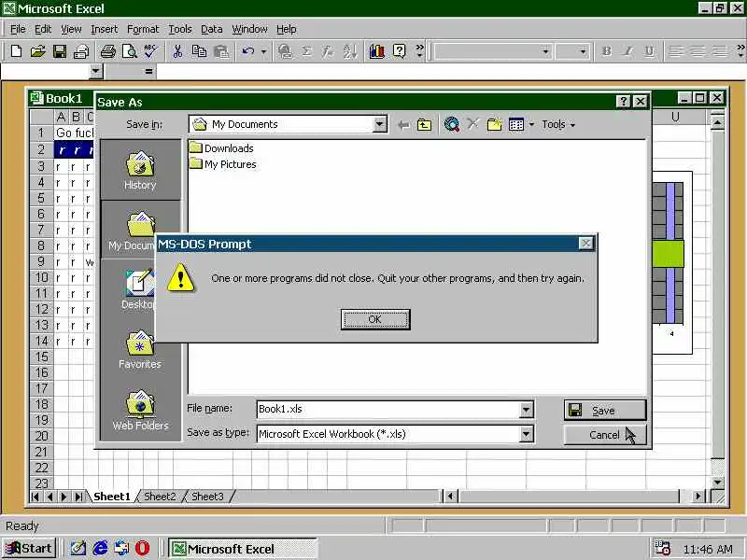Open the Insert menu

pos(104,29)
